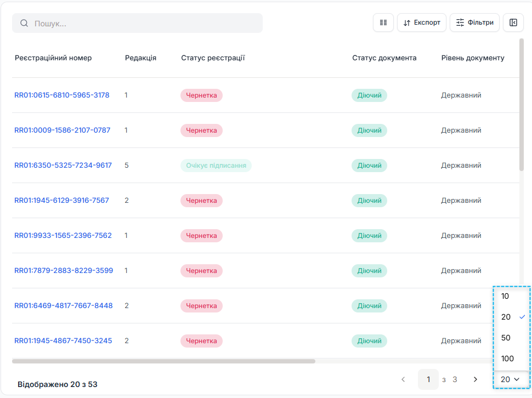Select the checked 20 rows option

click(512, 317)
